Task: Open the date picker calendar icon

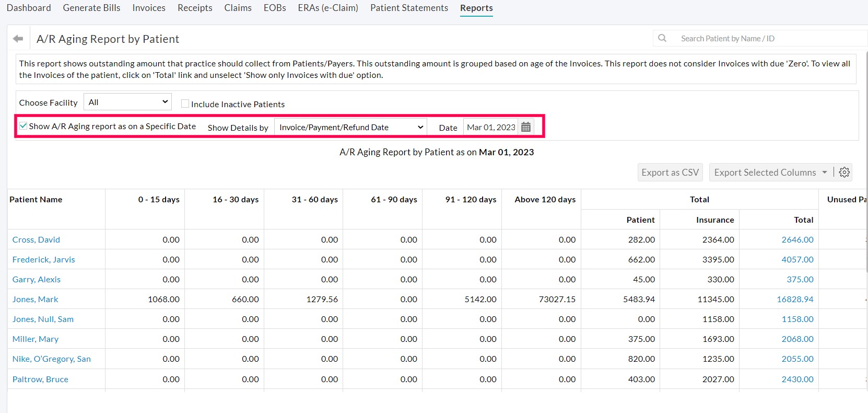Action: point(526,127)
